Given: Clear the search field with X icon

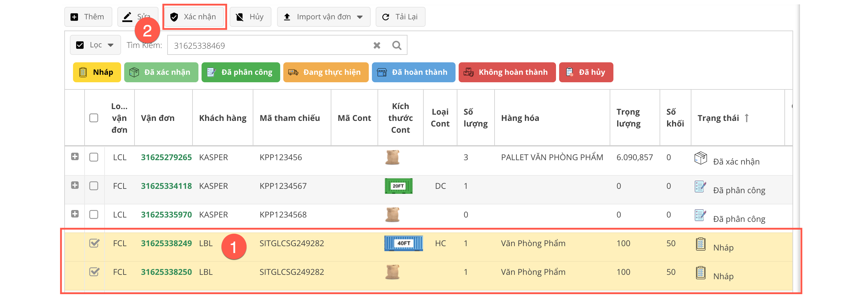Looking at the screenshot, I should [x=377, y=45].
